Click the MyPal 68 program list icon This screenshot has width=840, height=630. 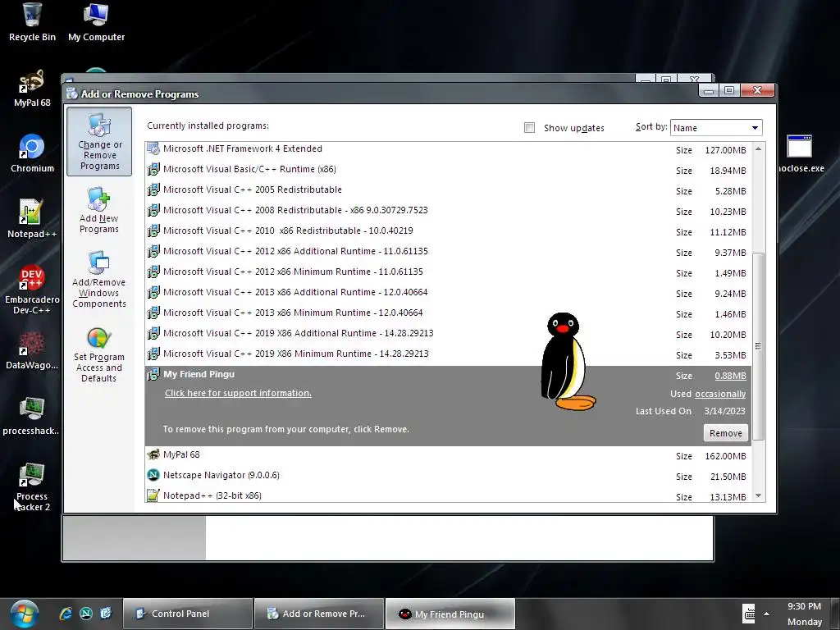[x=153, y=454]
